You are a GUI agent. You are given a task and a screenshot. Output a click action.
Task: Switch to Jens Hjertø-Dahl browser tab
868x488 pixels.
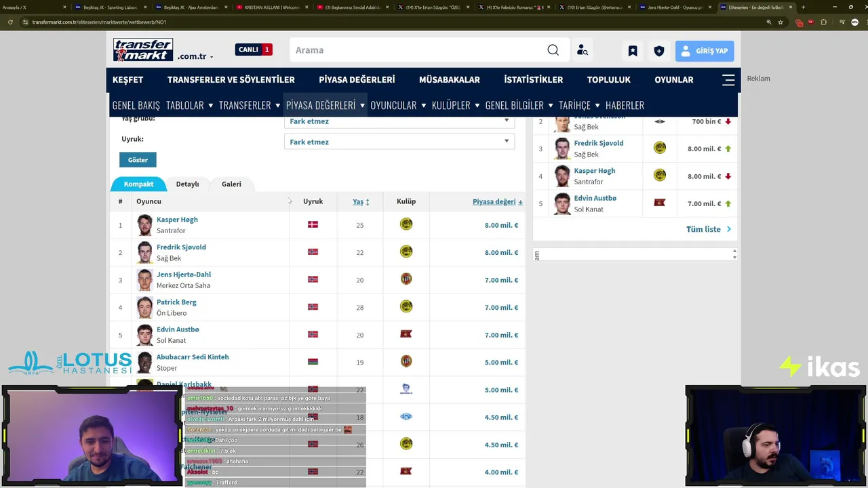[673, 7]
